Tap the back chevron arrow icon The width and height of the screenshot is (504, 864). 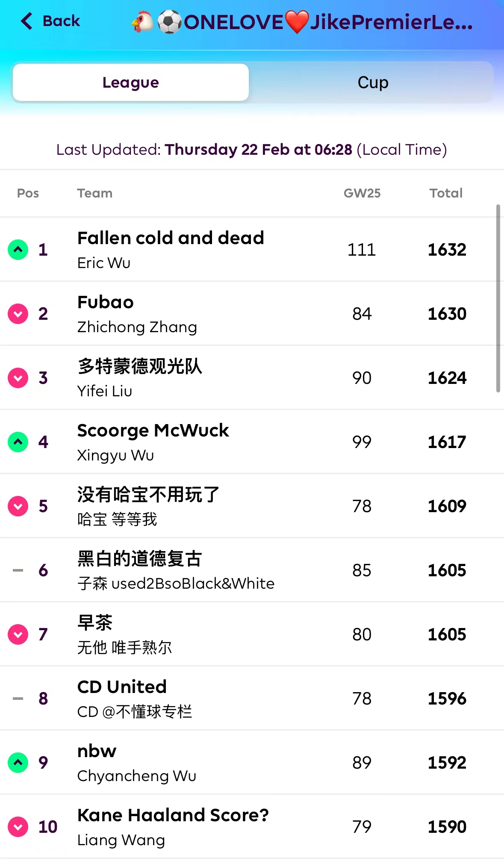click(x=27, y=21)
